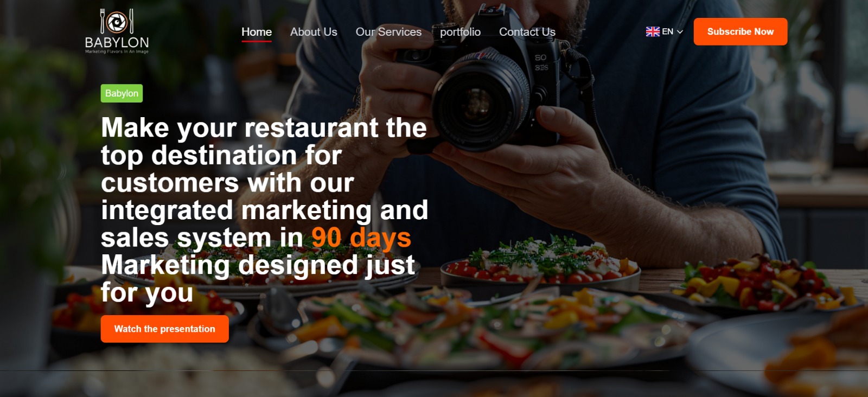Click the green Babylon badge
The width and height of the screenshot is (868, 397).
coord(122,93)
